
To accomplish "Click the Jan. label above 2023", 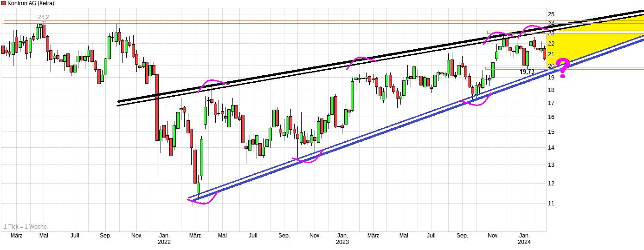I will [342, 236].
